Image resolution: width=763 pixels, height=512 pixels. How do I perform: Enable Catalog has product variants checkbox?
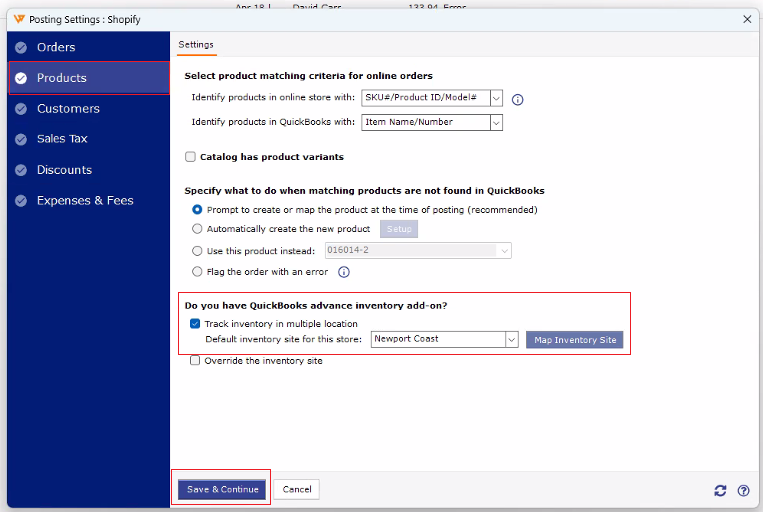pyautogui.click(x=190, y=157)
